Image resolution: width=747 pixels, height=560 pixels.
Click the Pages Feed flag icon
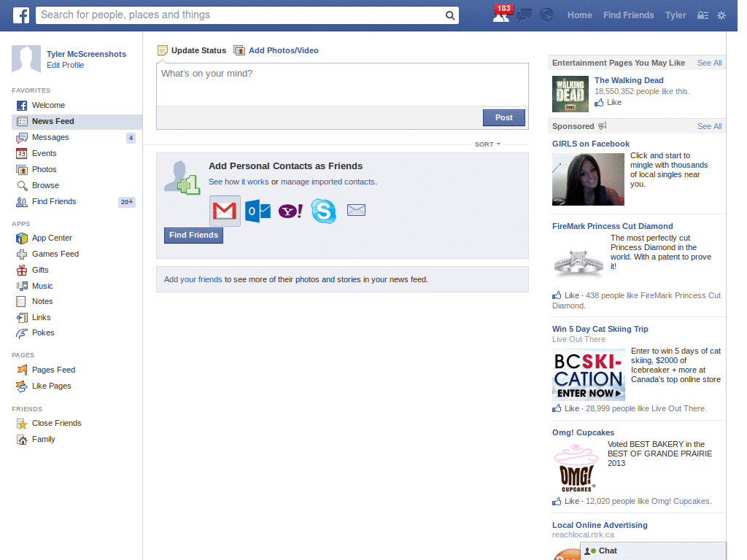[22, 370]
